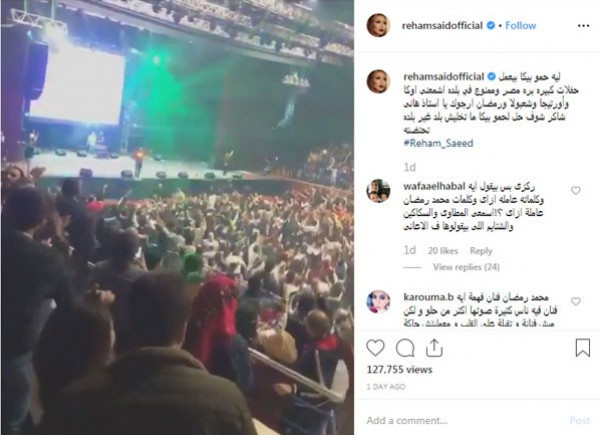Open the three-dots more options menu

coord(583,26)
